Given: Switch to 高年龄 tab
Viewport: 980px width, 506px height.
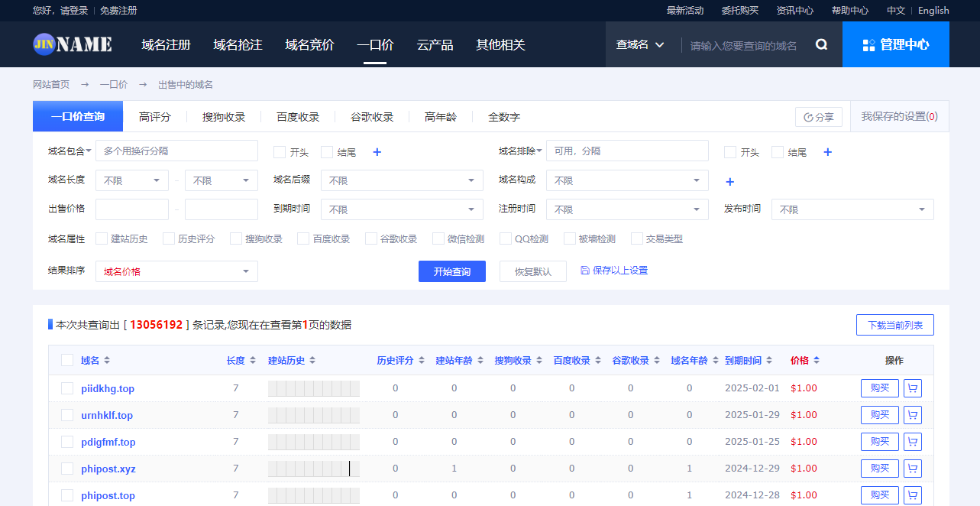Looking at the screenshot, I should point(441,117).
